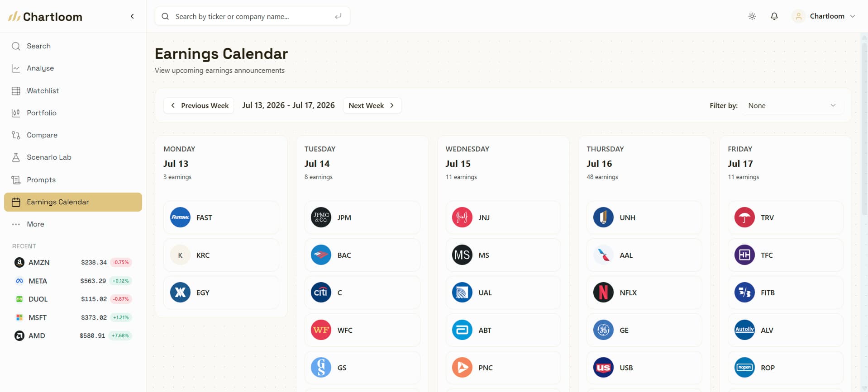Open AMZN from recent list
868x392 pixels.
(73, 262)
